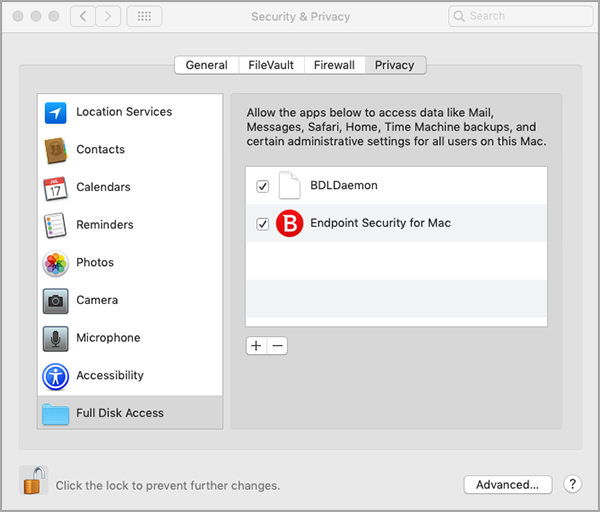This screenshot has height=512, width=600.
Task: Click 'Click the lock to prevent further changes' text
Action: pos(168,486)
